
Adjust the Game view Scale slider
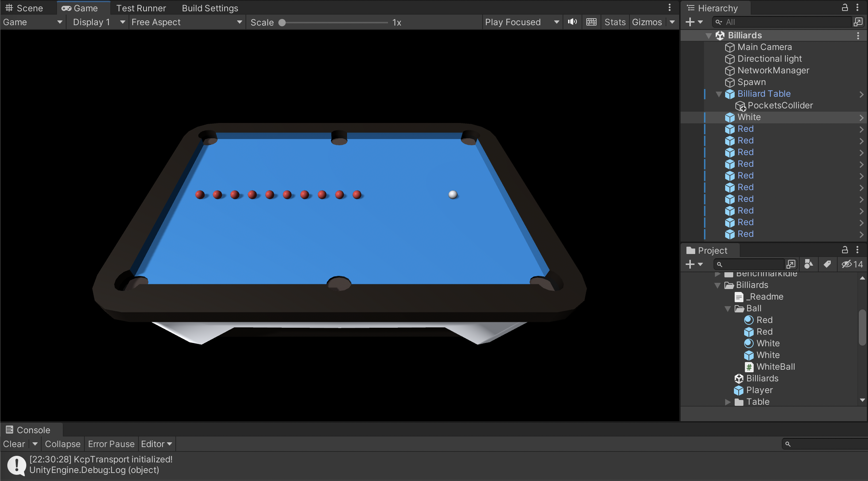pyautogui.click(x=282, y=23)
